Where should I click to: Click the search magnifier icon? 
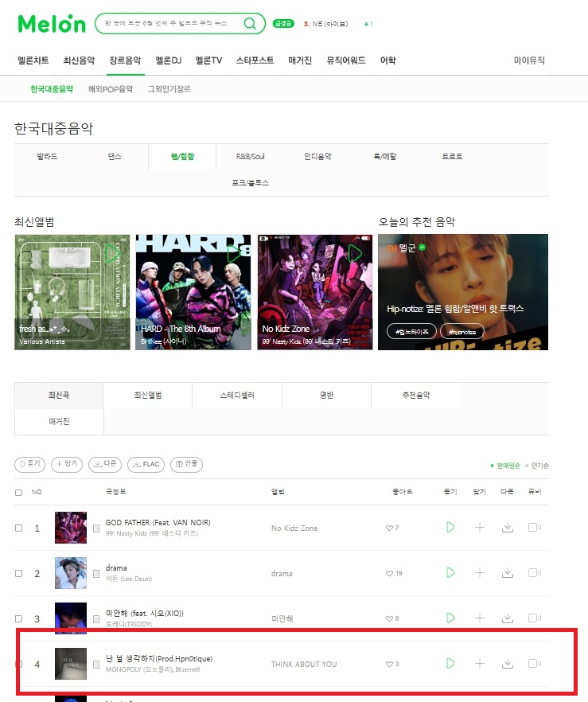(x=250, y=23)
